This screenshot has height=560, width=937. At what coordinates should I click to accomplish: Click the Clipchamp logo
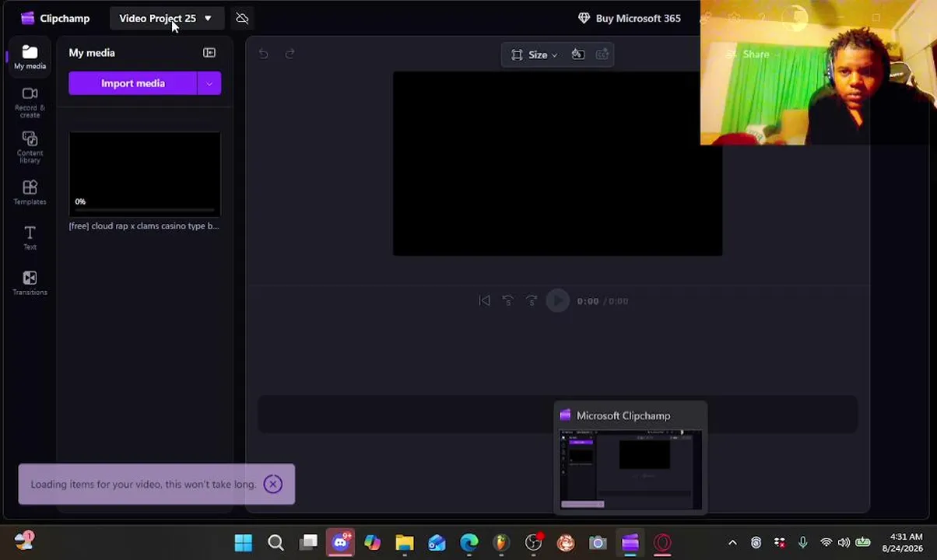pos(54,18)
